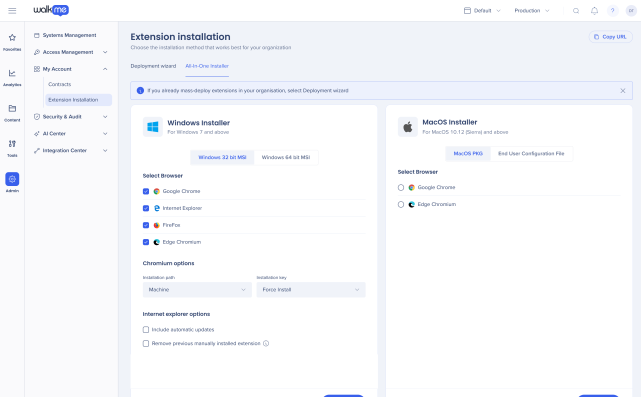Open Tools in left rail
Image resolution: width=641 pixels, height=397 pixels.
(12, 148)
